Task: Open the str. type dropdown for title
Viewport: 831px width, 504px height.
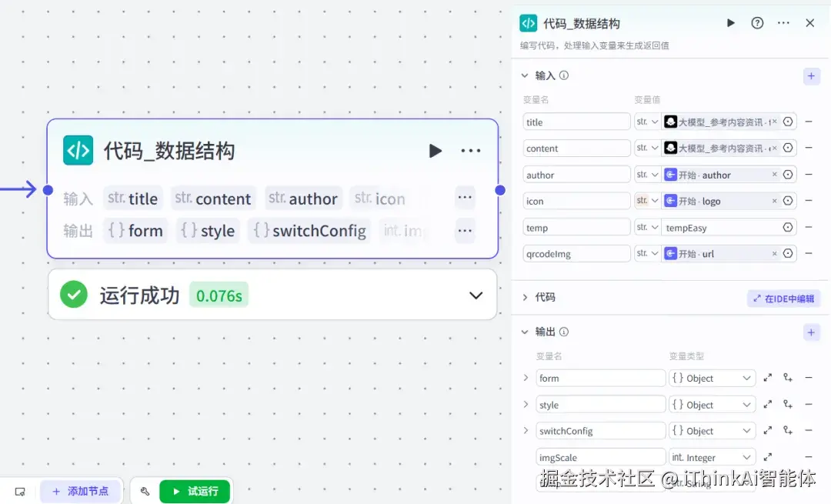Action: click(647, 121)
